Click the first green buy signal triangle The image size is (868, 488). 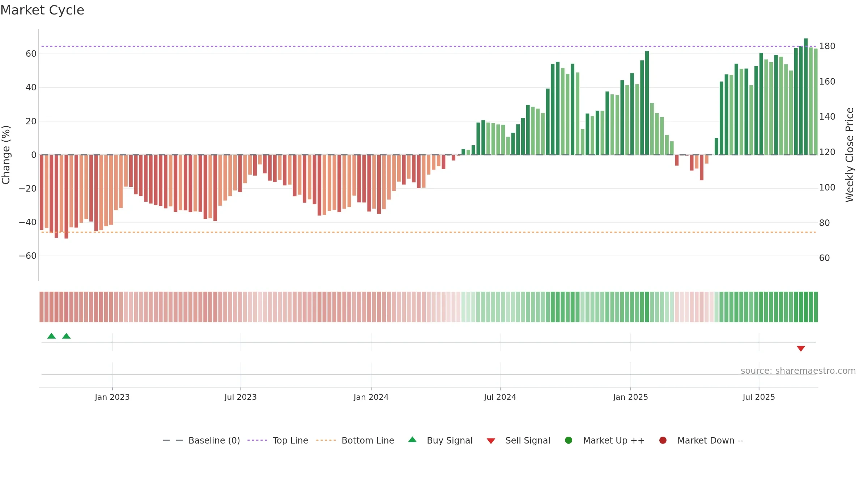click(x=51, y=336)
